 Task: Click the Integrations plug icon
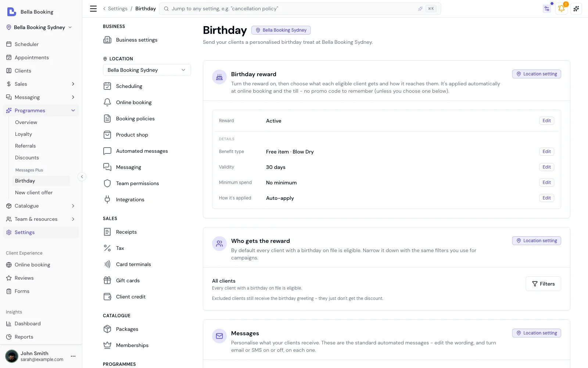pyautogui.click(x=107, y=199)
